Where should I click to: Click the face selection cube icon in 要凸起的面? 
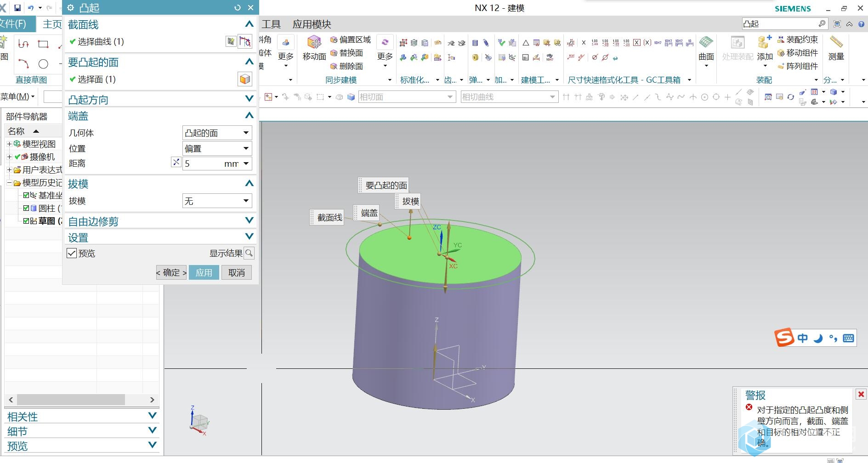coord(245,79)
